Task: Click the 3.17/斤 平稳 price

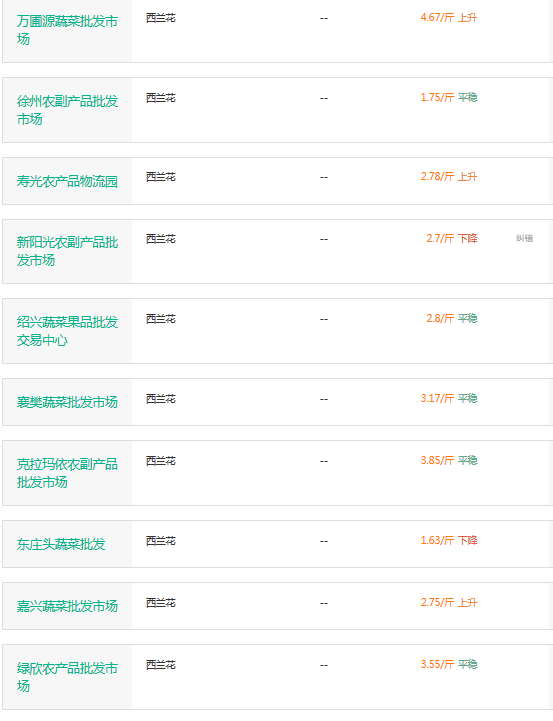Action: point(449,399)
